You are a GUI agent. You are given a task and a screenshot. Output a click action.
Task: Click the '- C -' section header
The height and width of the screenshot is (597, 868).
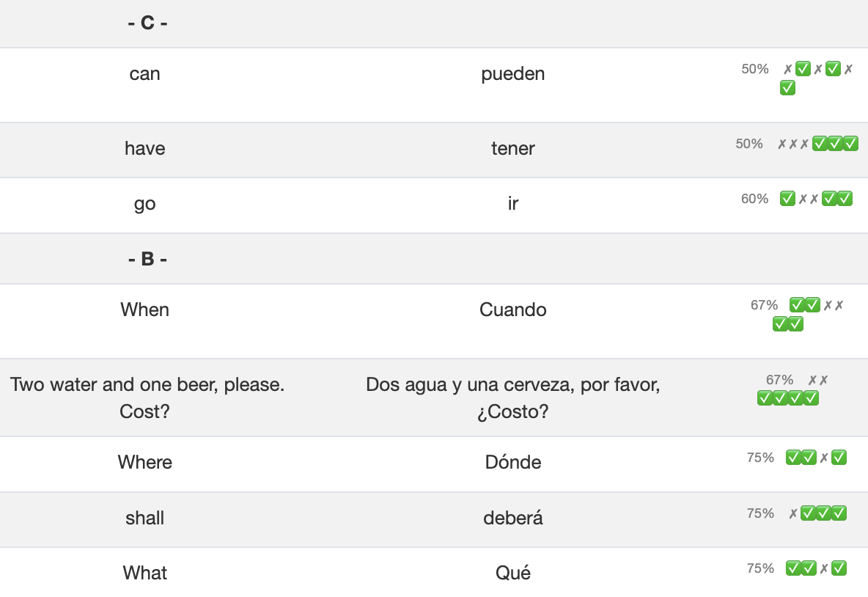(x=147, y=23)
